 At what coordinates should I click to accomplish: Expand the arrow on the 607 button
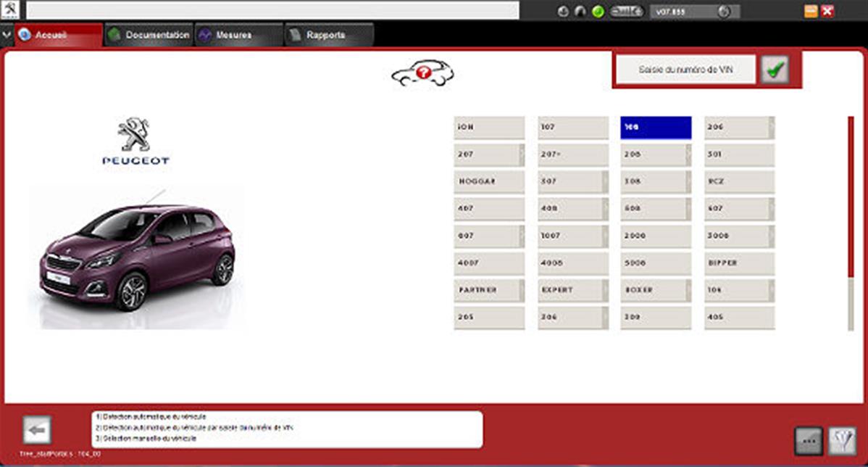click(x=772, y=209)
